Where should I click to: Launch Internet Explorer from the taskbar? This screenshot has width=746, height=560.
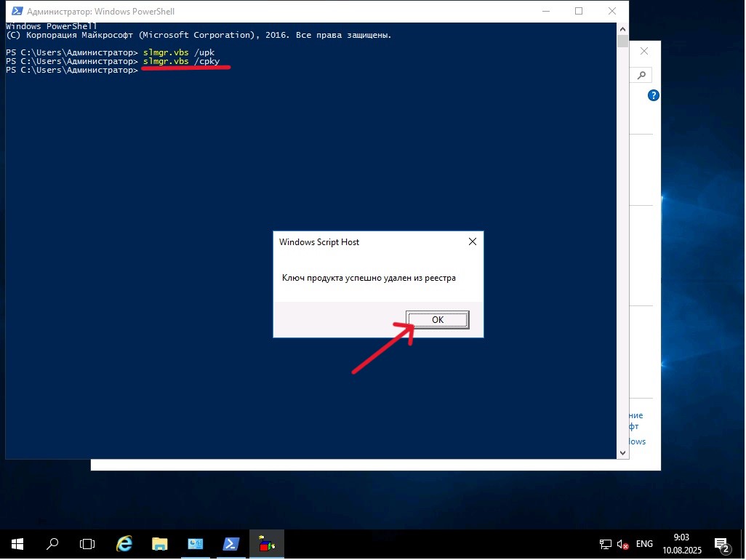click(x=125, y=544)
